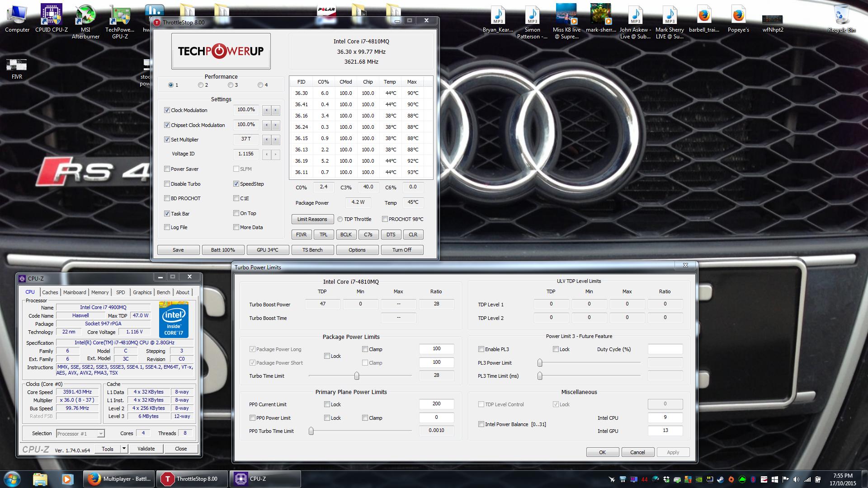This screenshot has height=488, width=868.
Task: Switch to Mainboard tab in CPU-Z
Action: [x=75, y=292]
